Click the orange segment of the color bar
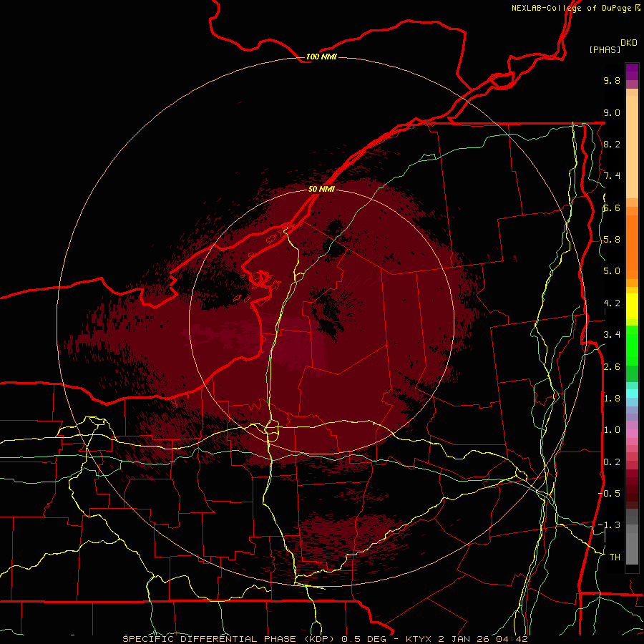The width and height of the screenshot is (644, 644). pyautogui.click(x=632, y=246)
